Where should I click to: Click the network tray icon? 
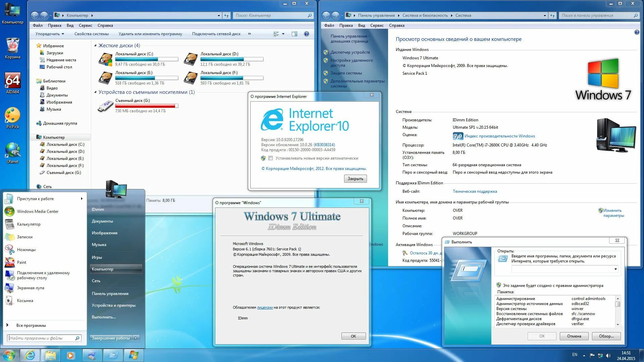tap(600, 355)
